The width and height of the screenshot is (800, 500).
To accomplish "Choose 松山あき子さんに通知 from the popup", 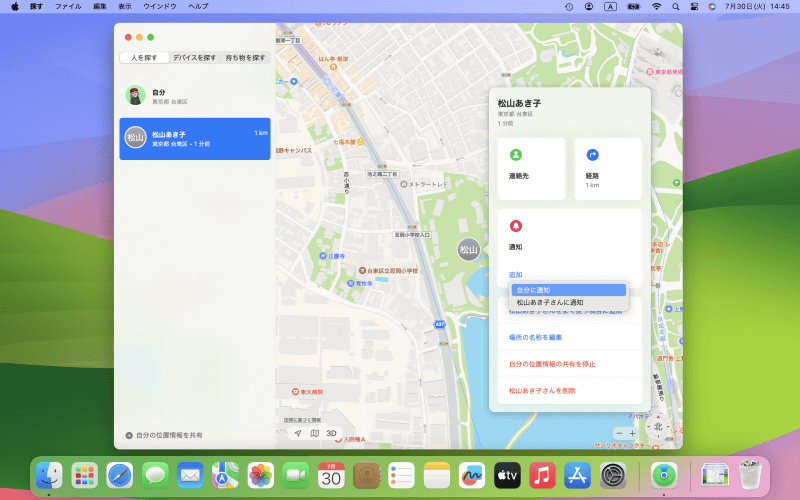I will pos(569,302).
